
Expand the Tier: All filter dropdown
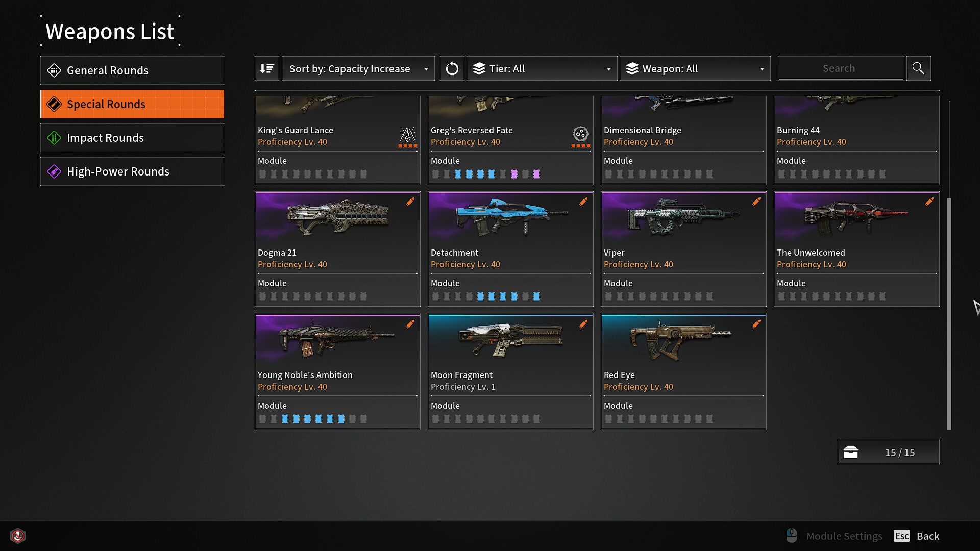[542, 68]
